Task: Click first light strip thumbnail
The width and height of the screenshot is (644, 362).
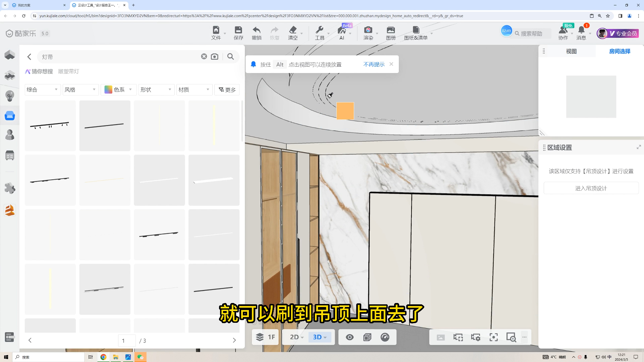Action: click(50, 126)
